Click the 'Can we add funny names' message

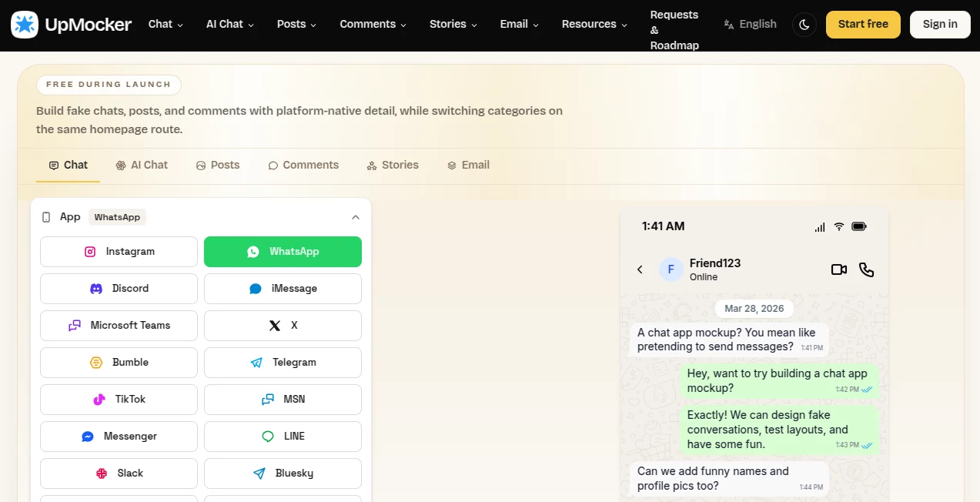[x=729, y=478]
